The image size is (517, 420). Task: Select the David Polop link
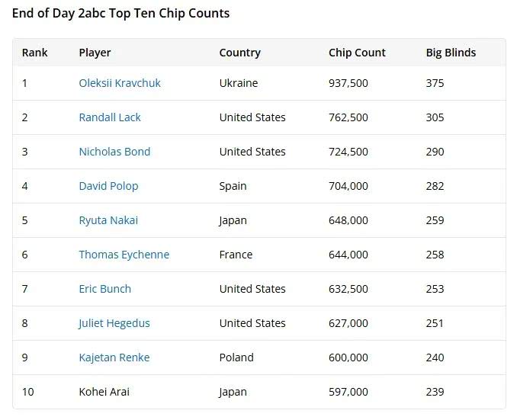[108, 186]
